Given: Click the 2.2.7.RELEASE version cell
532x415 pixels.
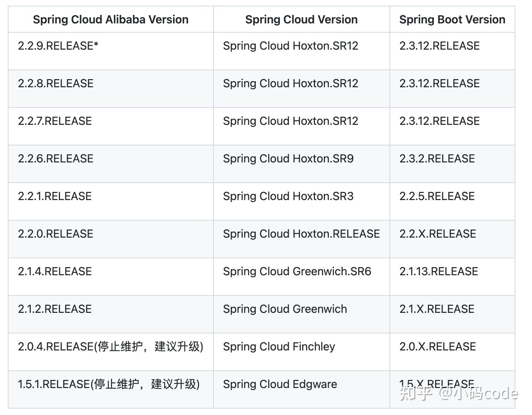Looking at the screenshot, I should tap(55, 121).
